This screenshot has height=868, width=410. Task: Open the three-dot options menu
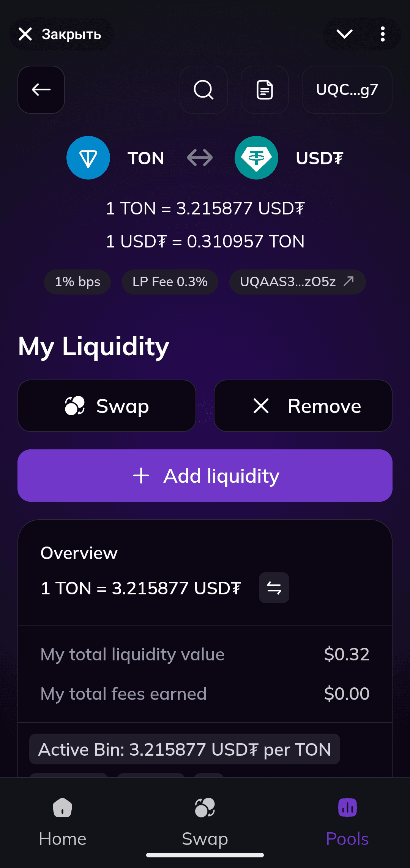382,34
